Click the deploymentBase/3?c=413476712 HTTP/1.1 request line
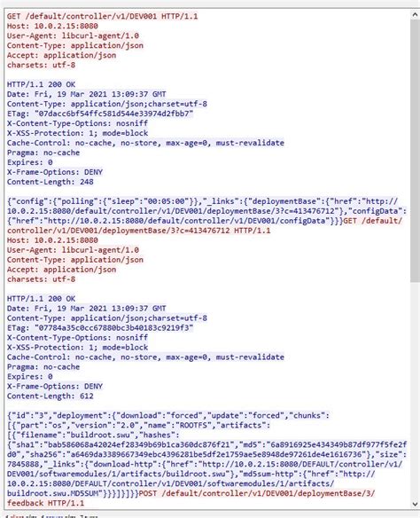Viewport: 420px width, 518px height. 138,231
